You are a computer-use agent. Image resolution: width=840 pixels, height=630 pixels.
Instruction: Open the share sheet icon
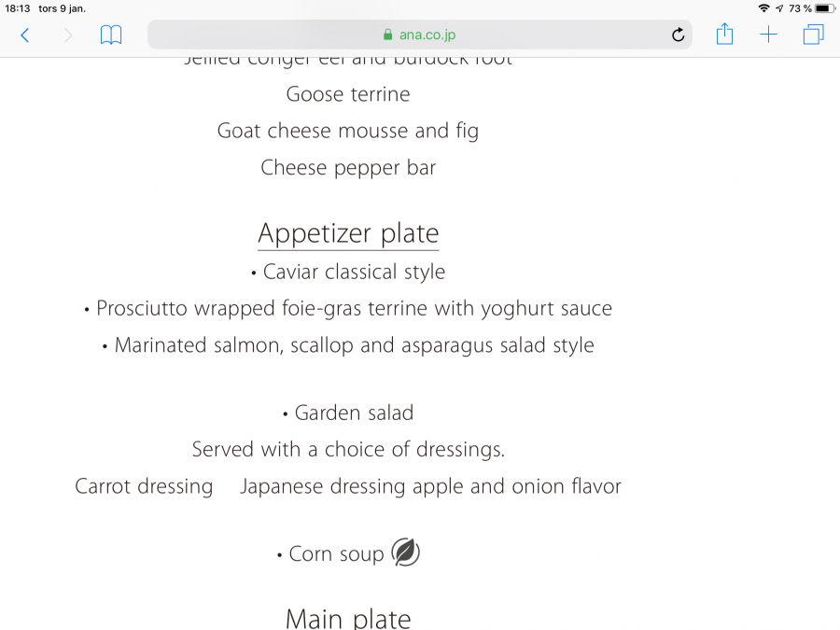725,35
